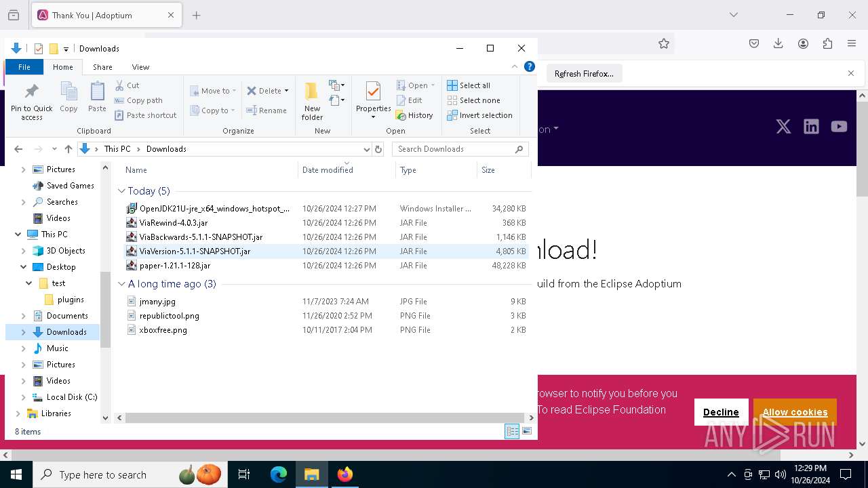Collapse the Today (5) group
Image resolution: width=868 pixels, height=488 pixels.
pyautogui.click(x=121, y=191)
